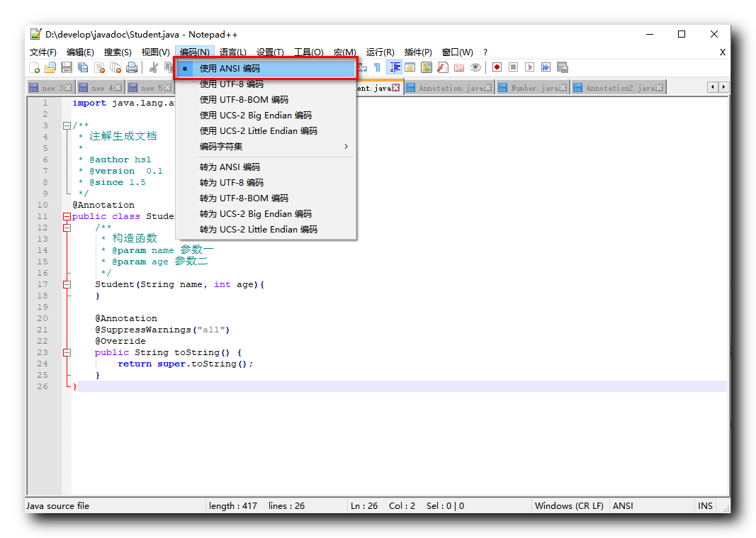The width and height of the screenshot is (756, 538).
Task: Close the new 3 tab
Action: 69,88
